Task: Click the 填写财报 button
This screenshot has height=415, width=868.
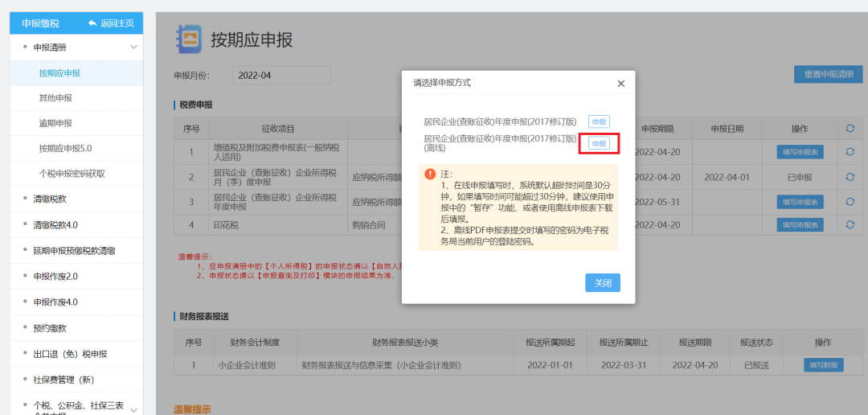Action: point(824,365)
